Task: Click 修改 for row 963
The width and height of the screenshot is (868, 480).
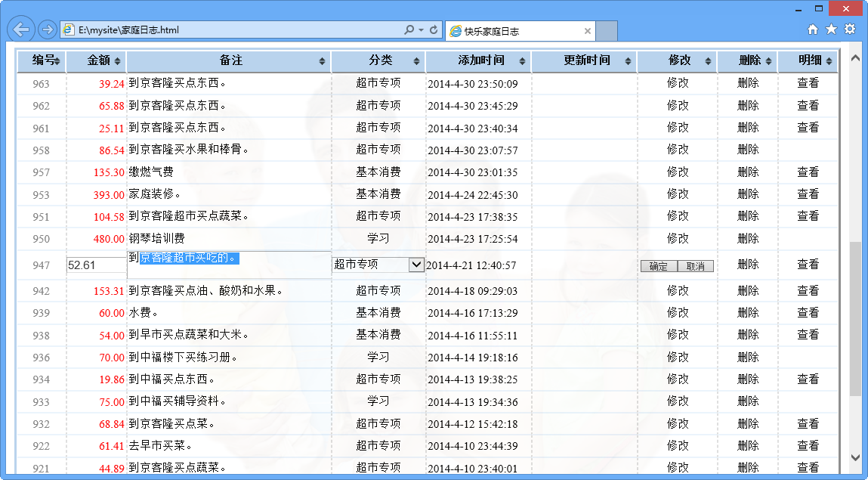Action: 678,83
